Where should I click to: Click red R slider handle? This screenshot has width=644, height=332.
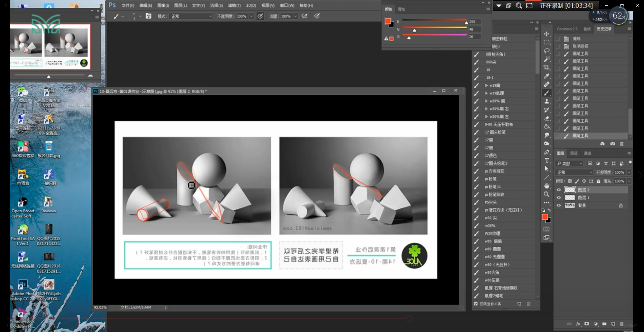coord(466,23)
